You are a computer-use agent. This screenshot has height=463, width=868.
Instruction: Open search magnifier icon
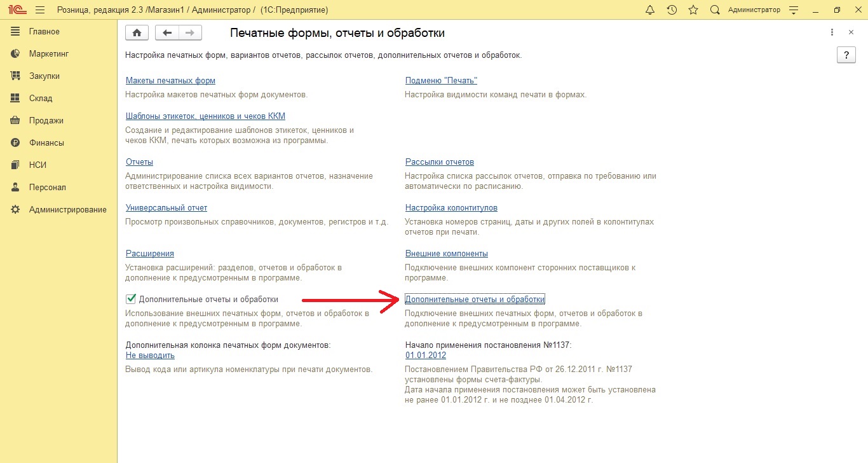(x=715, y=10)
